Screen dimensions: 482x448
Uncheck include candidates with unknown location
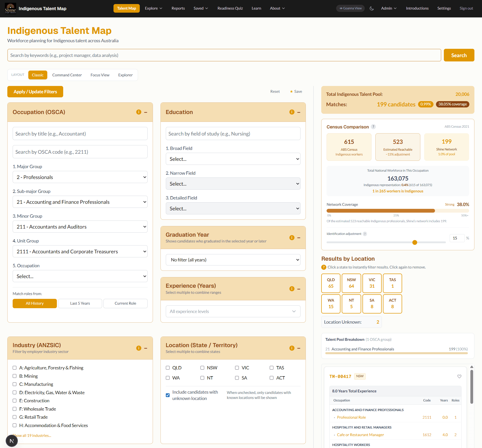(x=167, y=395)
